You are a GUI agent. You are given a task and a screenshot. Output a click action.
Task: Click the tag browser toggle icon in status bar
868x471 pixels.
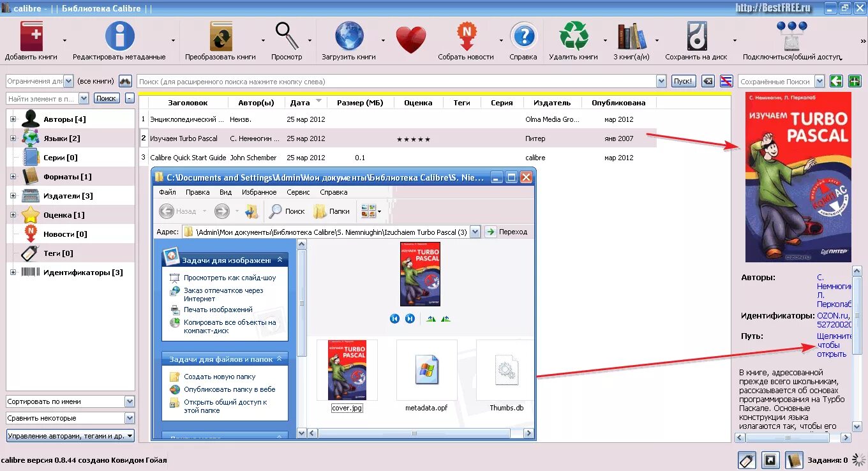[746, 460]
